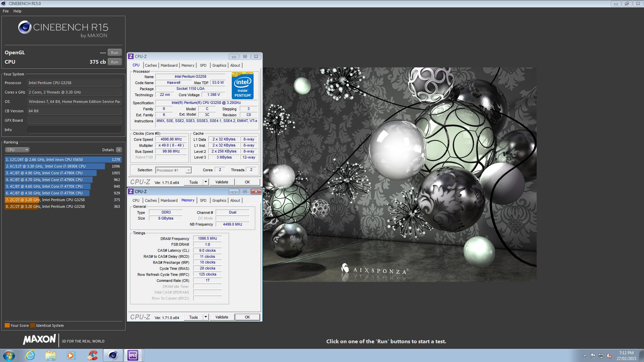The image size is (644, 362).
Task: Open Mainboard tab in lower CPU-Z
Action: (169, 200)
